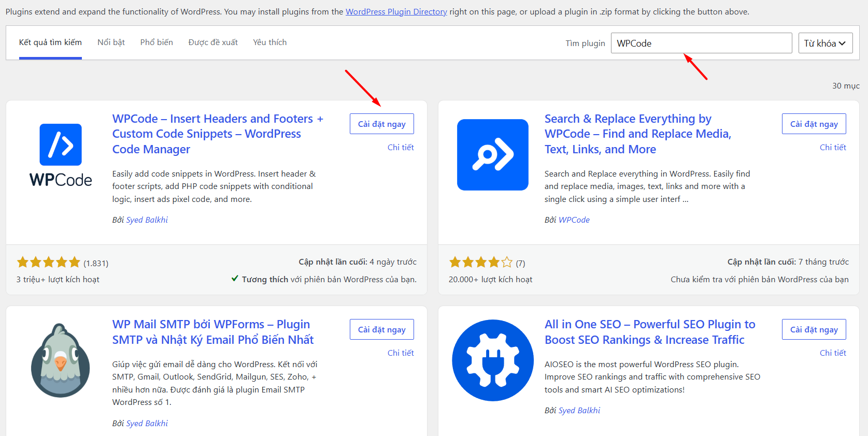Click the Tìm plugin search field
868x436 pixels.
(702, 43)
